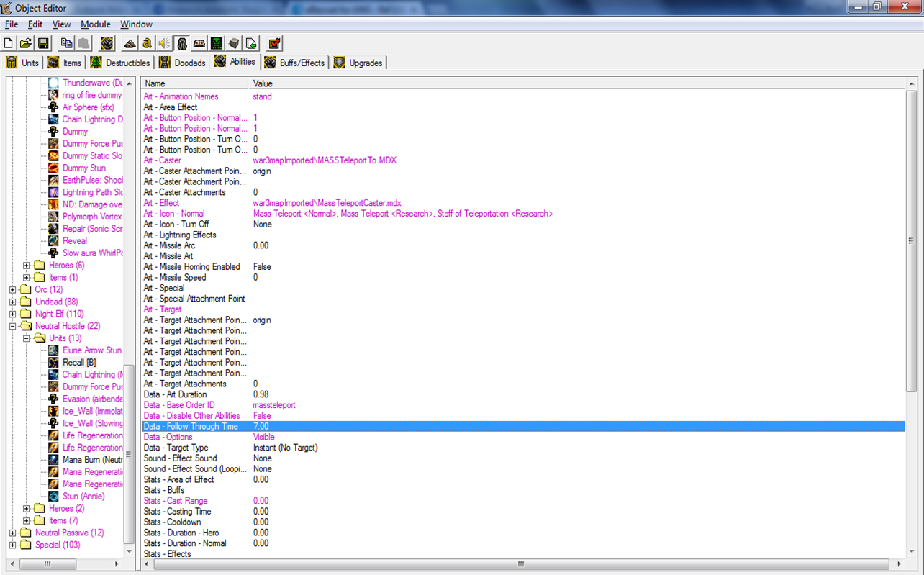Viewport: 924px width, 575px height.
Task: Click the property pane vertical scrollbar thumb
Action: (x=912, y=241)
